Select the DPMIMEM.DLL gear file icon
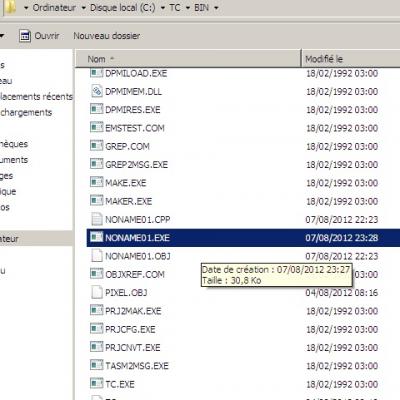The image size is (400, 400). [x=97, y=91]
